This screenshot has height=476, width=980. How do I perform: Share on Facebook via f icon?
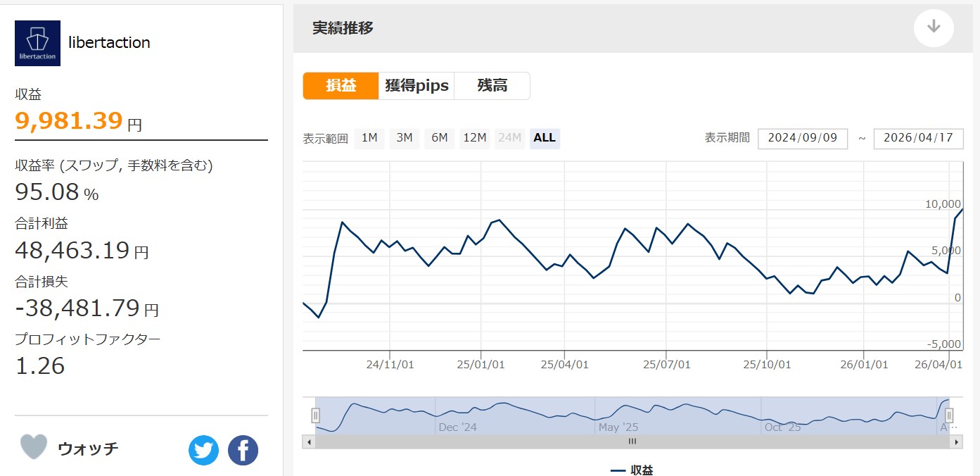point(243,451)
